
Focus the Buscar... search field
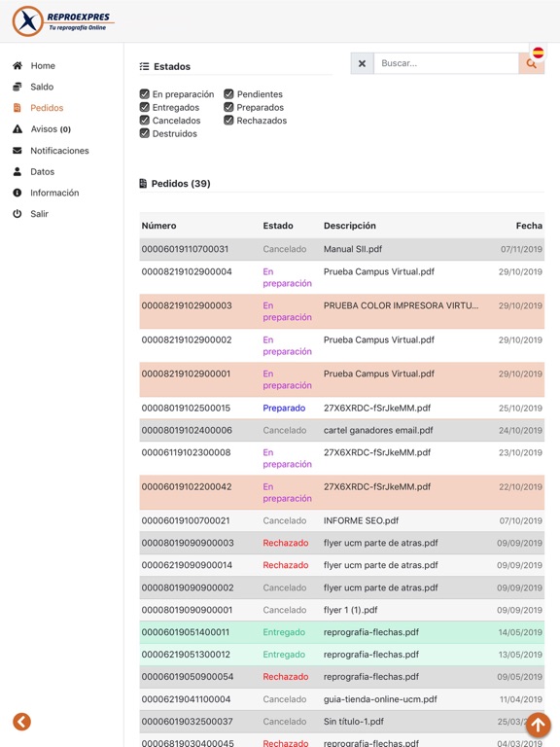pyautogui.click(x=446, y=63)
